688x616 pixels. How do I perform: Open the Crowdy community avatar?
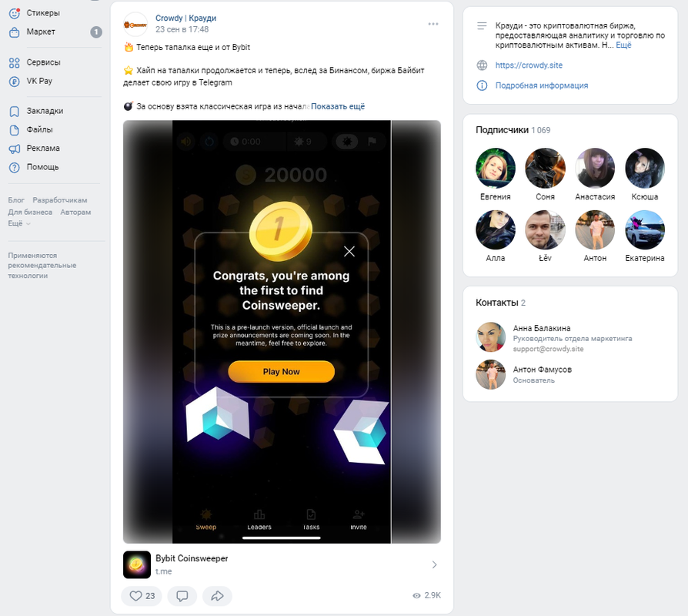pyautogui.click(x=135, y=25)
